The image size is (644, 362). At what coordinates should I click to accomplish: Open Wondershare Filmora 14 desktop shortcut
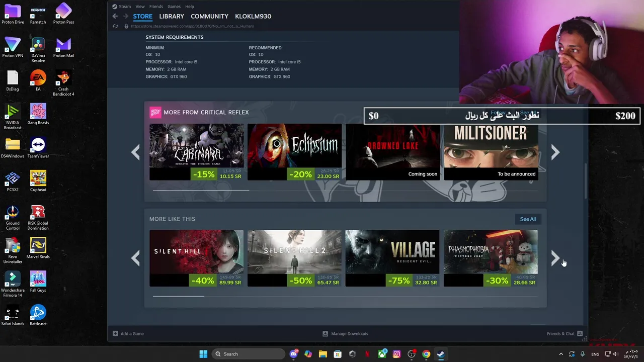click(x=13, y=285)
